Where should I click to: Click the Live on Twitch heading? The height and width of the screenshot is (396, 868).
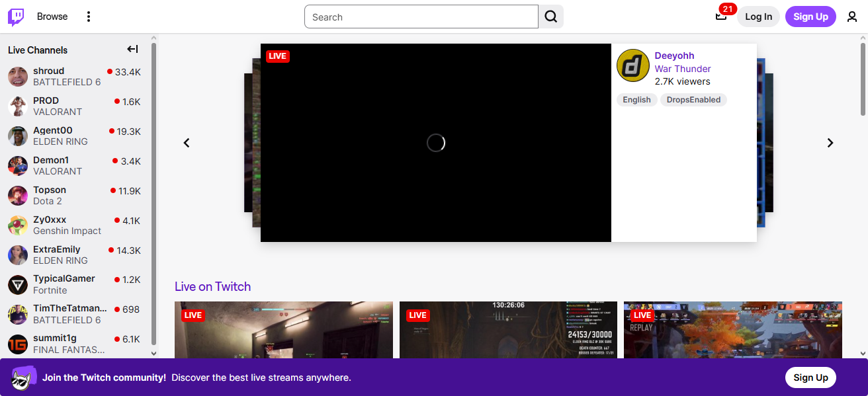212,286
